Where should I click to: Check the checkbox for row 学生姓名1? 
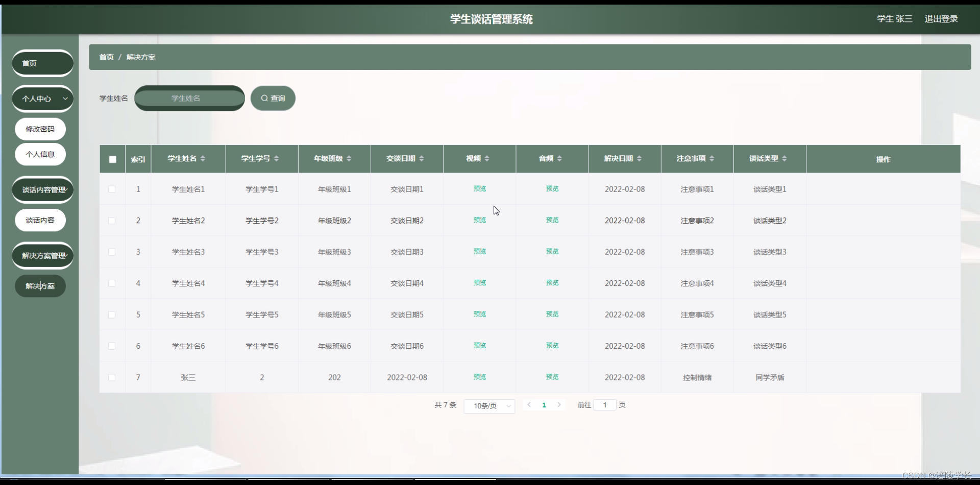pyautogui.click(x=112, y=189)
